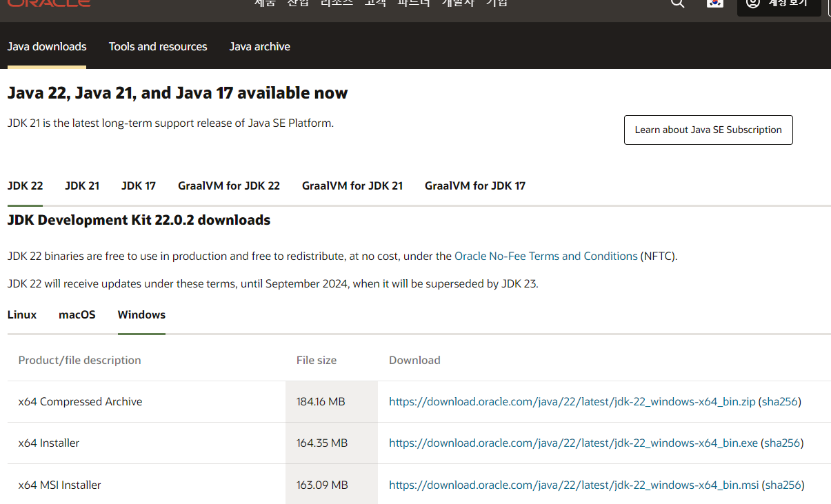Open sha256 link for the exe installer
This screenshot has height=504, width=831.
782,443
